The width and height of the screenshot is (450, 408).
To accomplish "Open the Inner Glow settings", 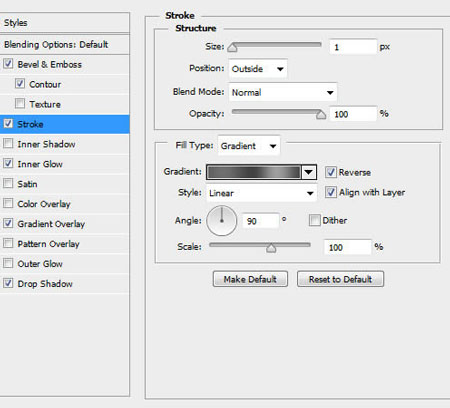I will (x=40, y=164).
